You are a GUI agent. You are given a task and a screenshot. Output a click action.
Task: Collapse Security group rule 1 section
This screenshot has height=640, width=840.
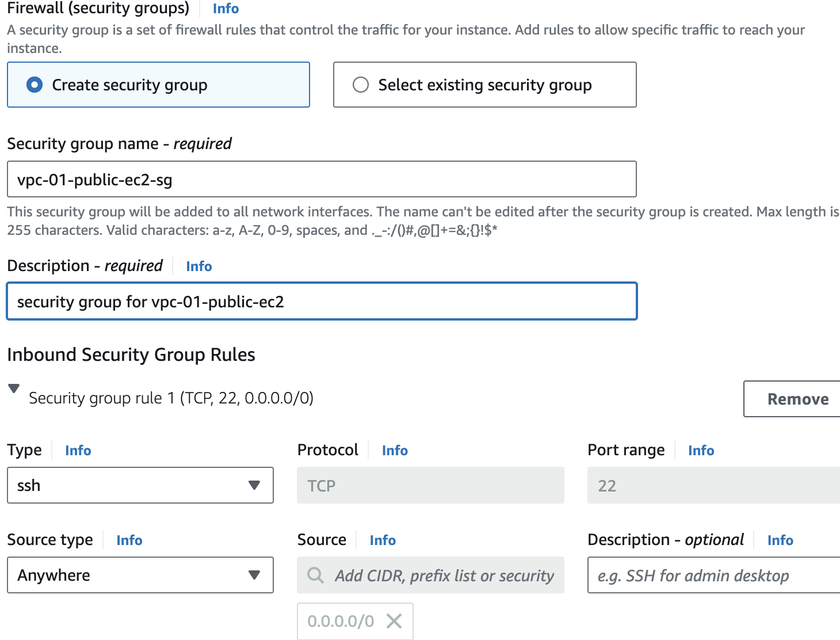point(14,389)
